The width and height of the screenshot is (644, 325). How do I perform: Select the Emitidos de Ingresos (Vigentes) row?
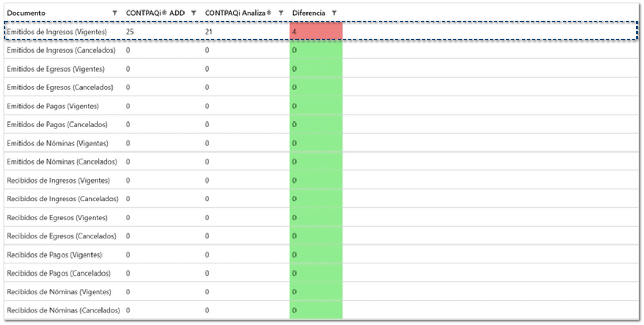(321, 32)
